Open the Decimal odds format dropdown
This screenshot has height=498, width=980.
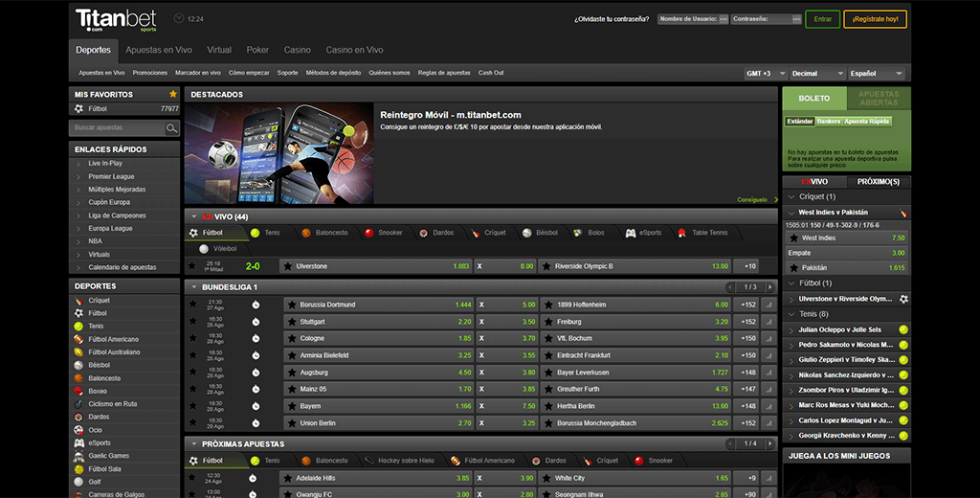click(x=817, y=73)
